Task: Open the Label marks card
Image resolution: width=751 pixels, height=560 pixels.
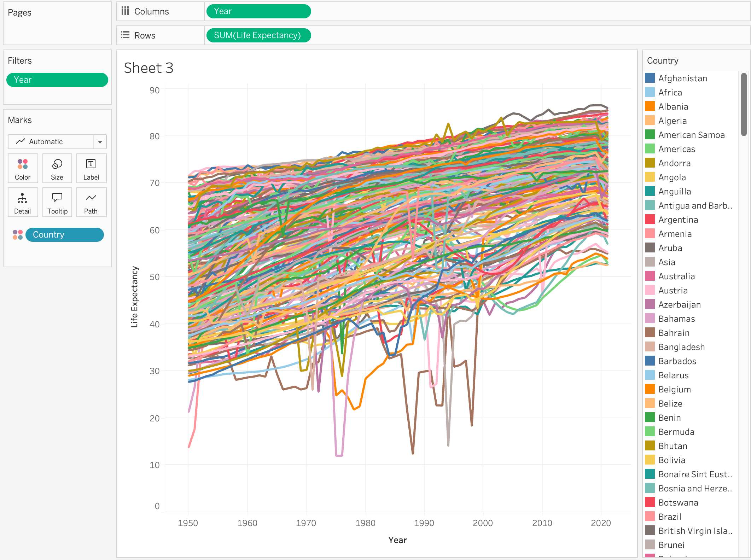Action: tap(91, 168)
